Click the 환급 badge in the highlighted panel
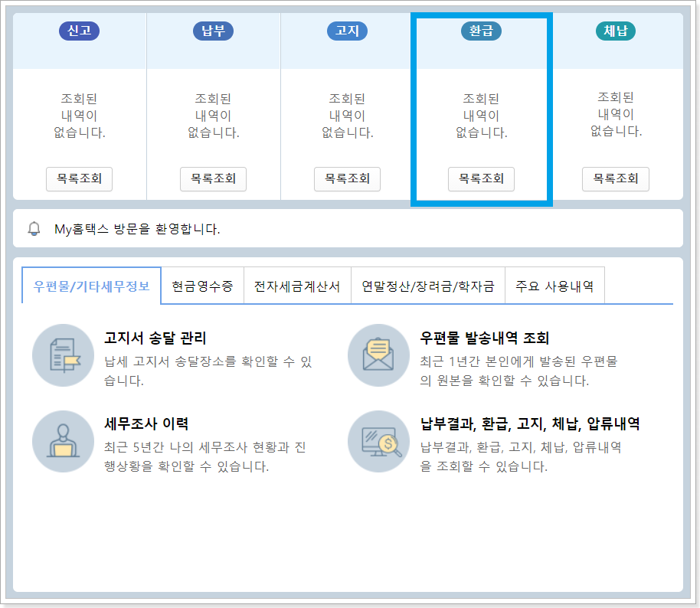Viewport: 700px width, 608px height. [481, 31]
